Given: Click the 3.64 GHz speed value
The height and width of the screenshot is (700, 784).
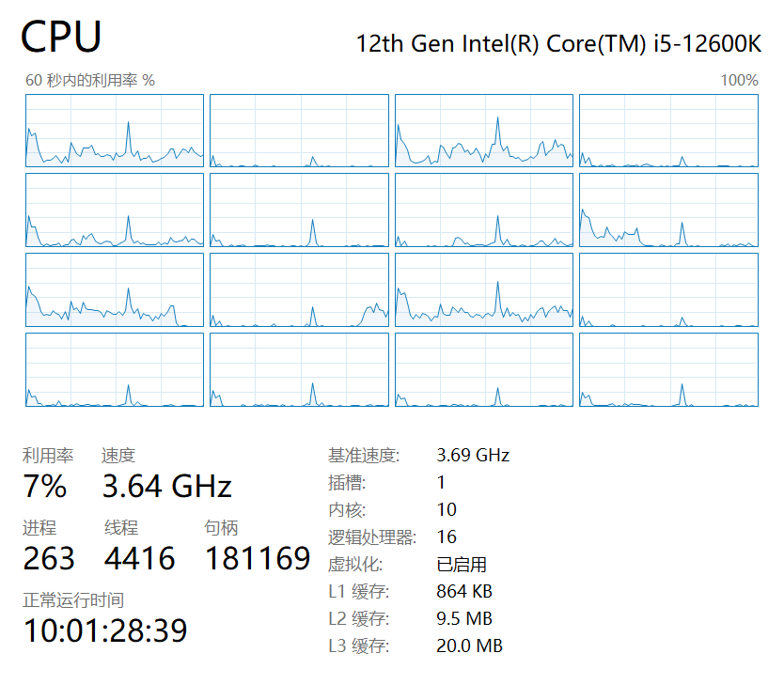Looking at the screenshot, I should pos(166,487).
